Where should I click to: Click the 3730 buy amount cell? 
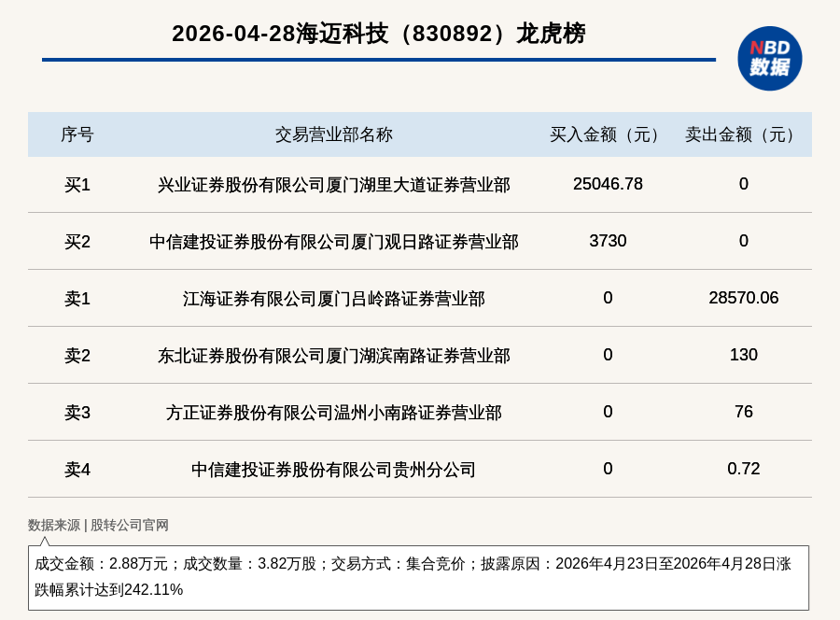[608, 241]
